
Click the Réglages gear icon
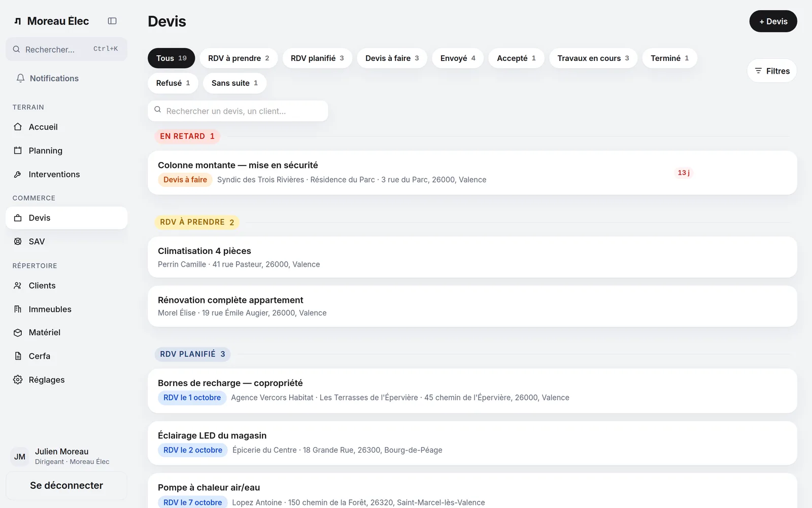(18, 379)
